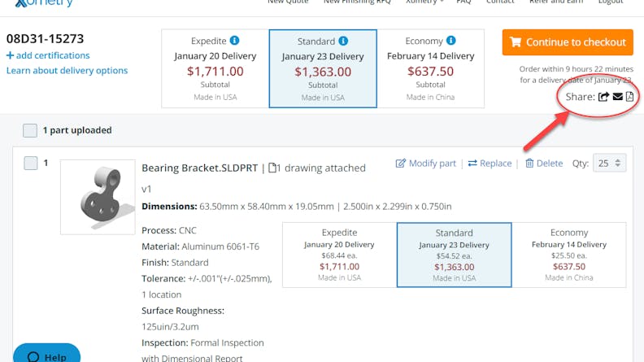
Task: Select the top Economy February 14 delivery option
Action: [x=430, y=68]
